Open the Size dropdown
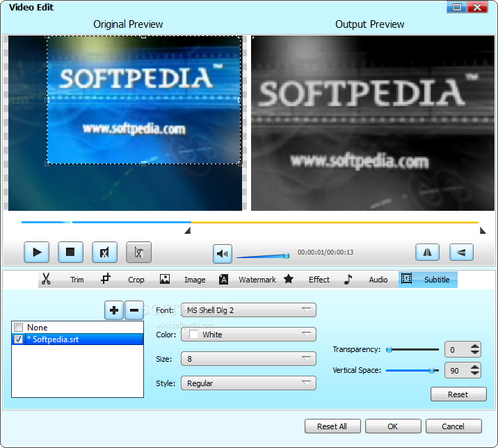The image size is (498, 448). (248, 359)
